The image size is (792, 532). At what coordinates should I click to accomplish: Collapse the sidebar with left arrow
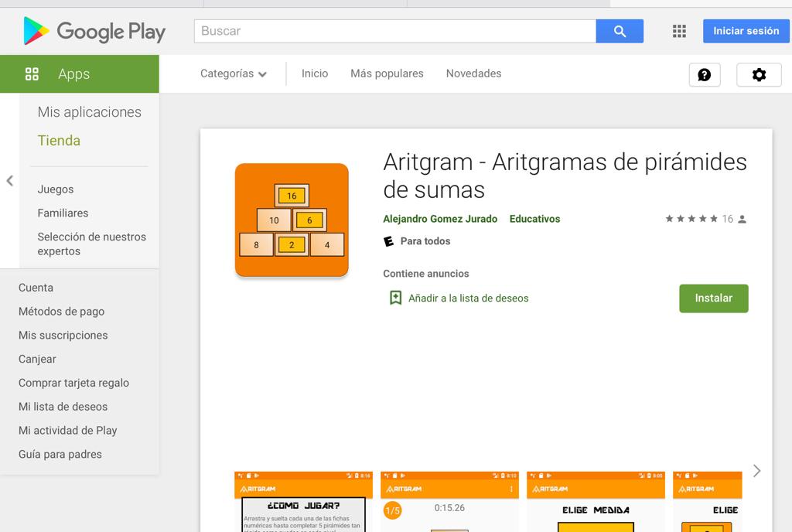(x=9, y=181)
